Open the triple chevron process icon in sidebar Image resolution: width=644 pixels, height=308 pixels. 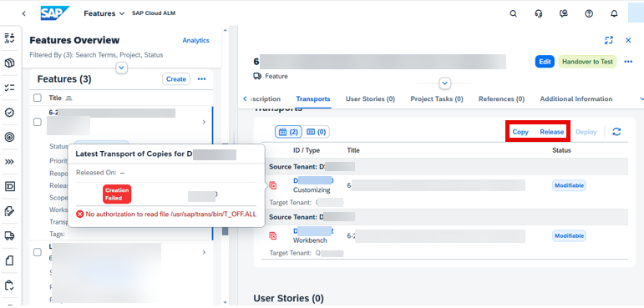[x=9, y=162]
